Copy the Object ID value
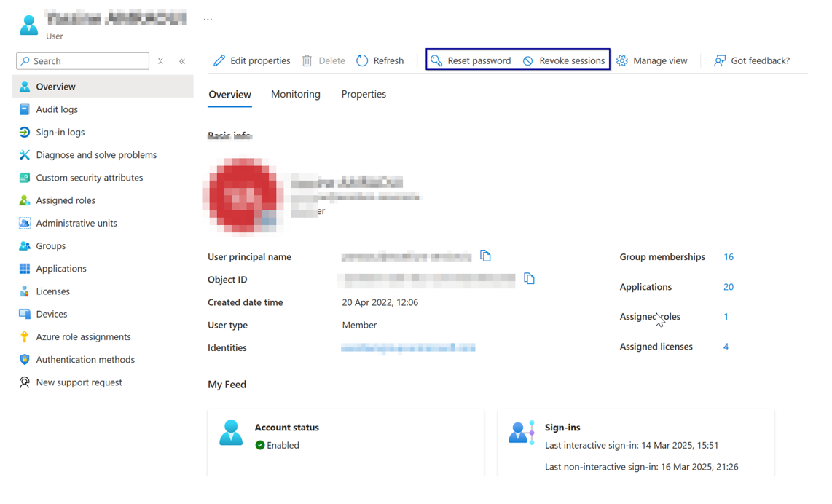 [529, 278]
